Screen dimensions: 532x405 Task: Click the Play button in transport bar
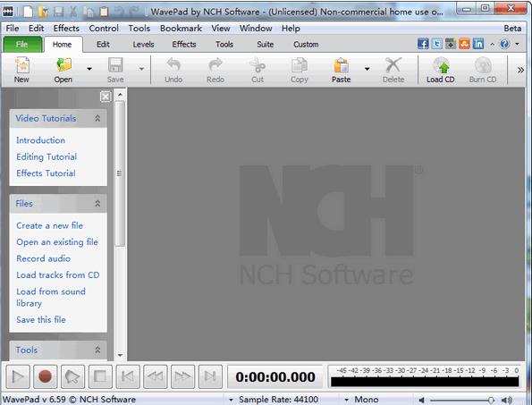[x=18, y=376]
